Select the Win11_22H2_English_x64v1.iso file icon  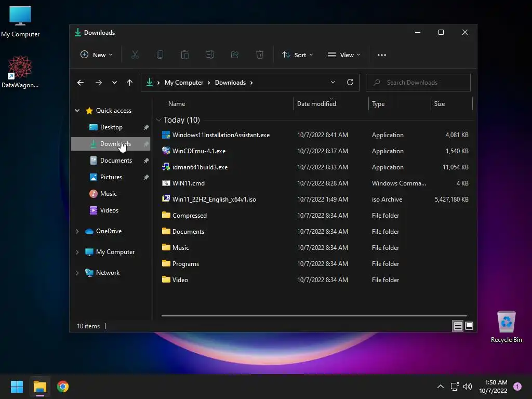(x=166, y=199)
